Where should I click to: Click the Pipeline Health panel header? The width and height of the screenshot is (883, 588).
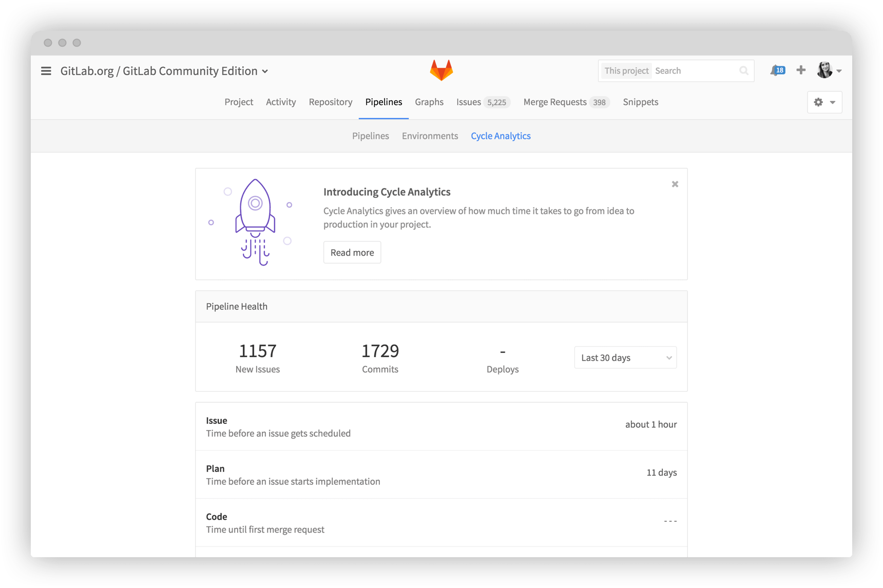point(441,307)
